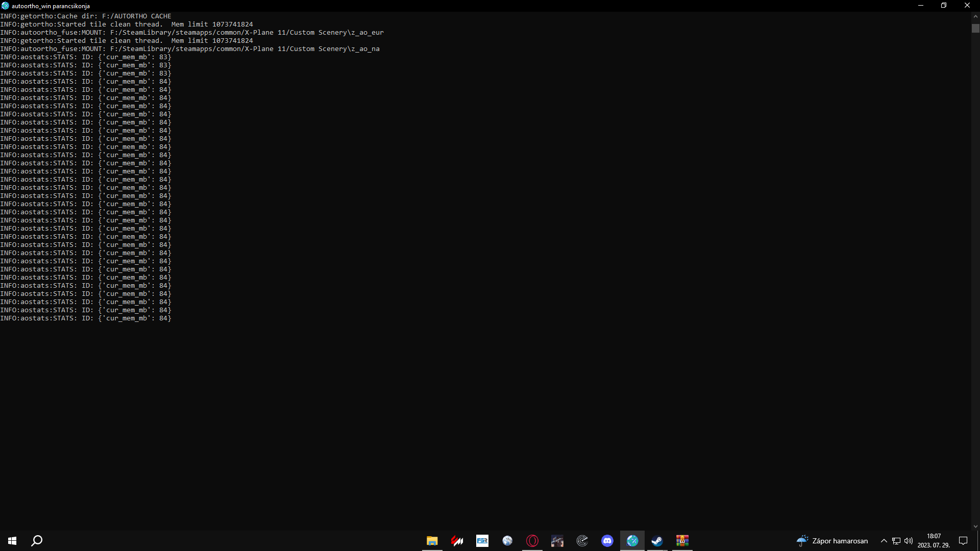
Task: Open the FSR app taskbar icon
Action: point(482,541)
